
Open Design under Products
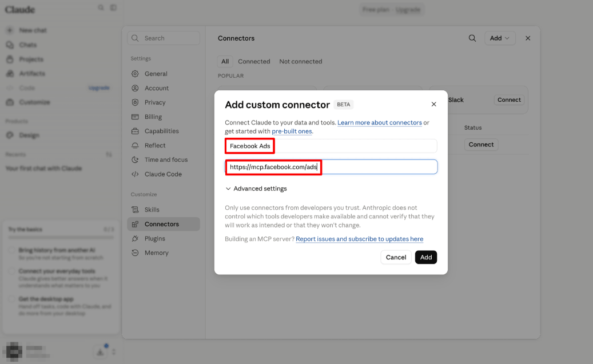point(29,135)
